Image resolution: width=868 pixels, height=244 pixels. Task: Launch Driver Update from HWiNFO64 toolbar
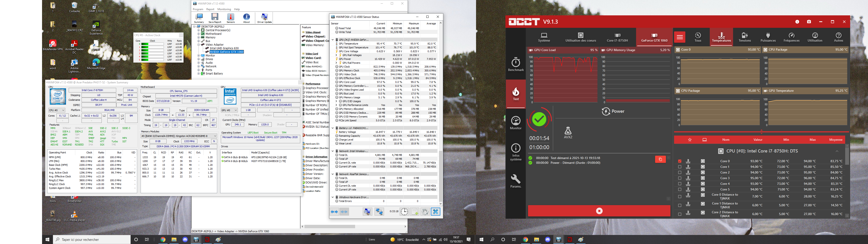coord(264,18)
